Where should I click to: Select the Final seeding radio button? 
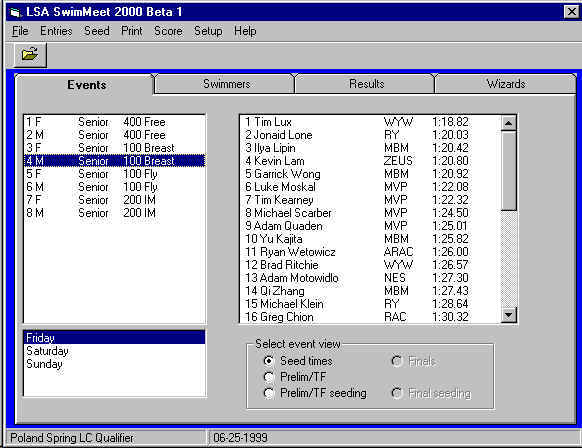pyautogui.click(x=431, y=393)
